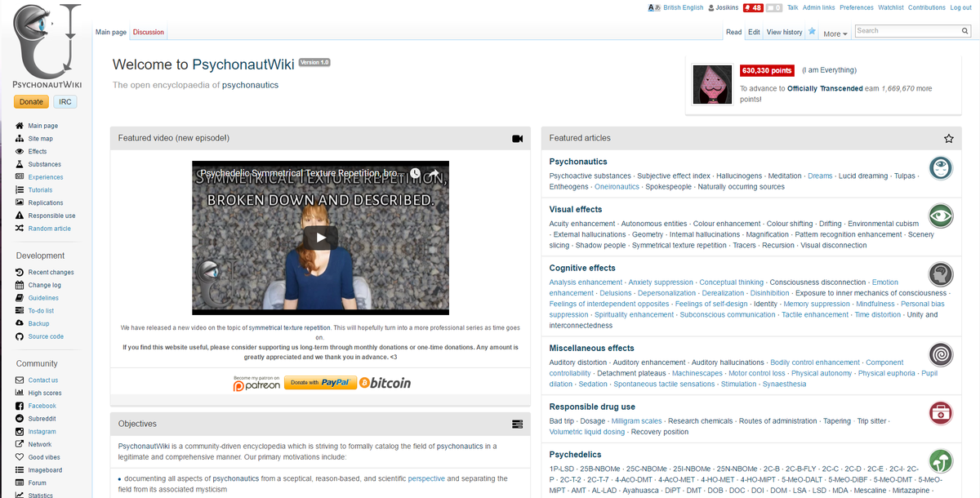Screen dimensions: 980x498
Task: Click the star toggle on Featured articles
Action: coord(948,138)
